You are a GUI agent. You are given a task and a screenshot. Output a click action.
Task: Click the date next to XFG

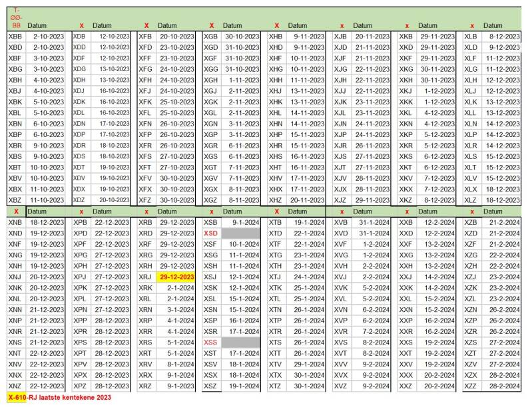click(176, 69)
